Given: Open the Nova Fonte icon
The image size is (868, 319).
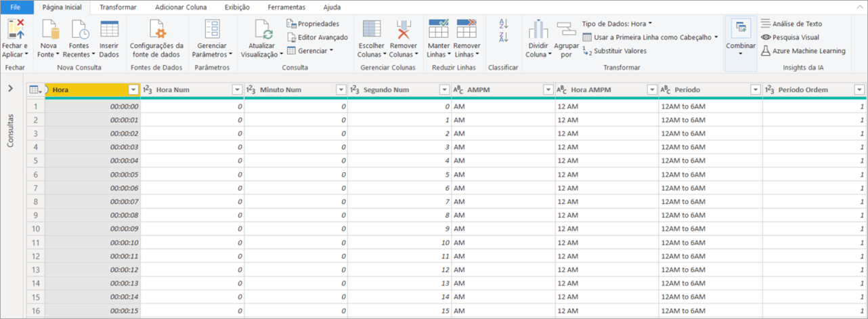Looking at the screenshot, I should coord(49,30).
